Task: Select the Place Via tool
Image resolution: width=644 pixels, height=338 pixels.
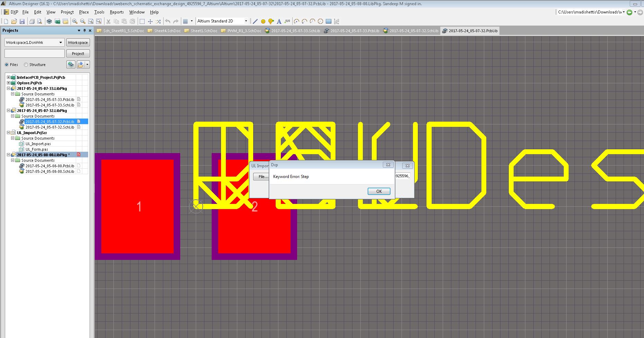Action: pos(271,21)
